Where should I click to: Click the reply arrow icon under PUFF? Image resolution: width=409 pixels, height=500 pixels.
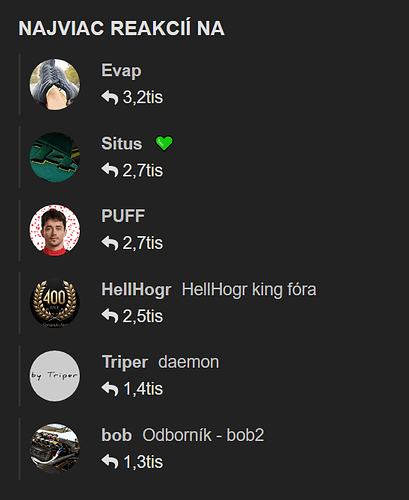pyautogui.click(x=110, y=243)
